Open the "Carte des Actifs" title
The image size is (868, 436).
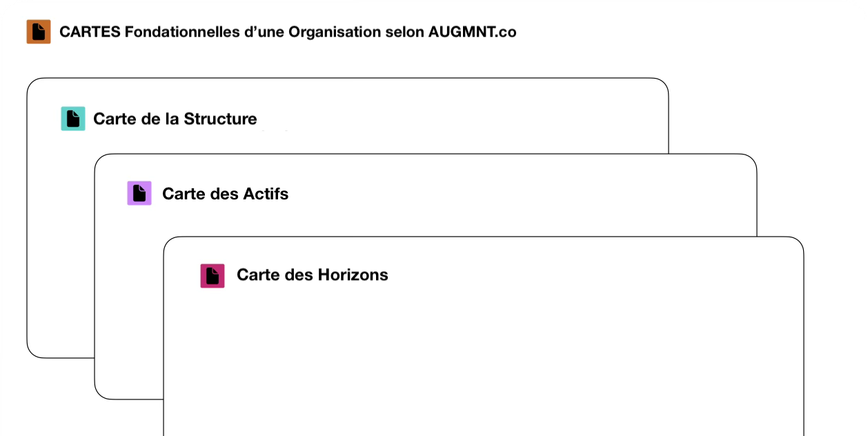click(225, 194)
